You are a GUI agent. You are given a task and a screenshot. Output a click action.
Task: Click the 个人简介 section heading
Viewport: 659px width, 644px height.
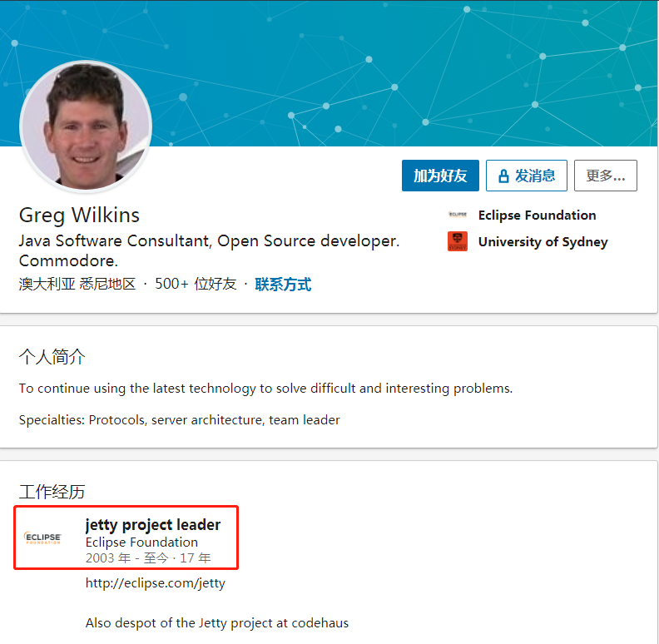click(x=52, y=357)
